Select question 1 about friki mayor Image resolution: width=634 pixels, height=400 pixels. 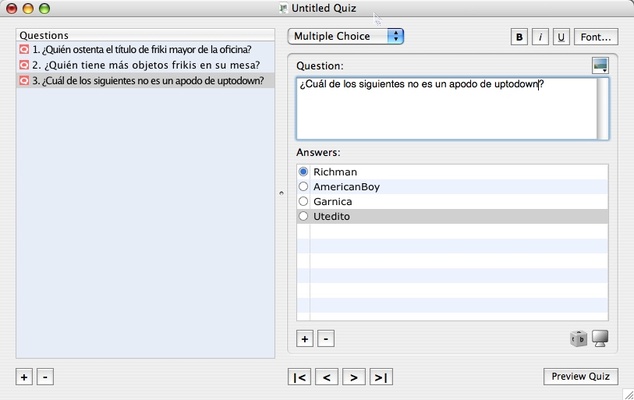tap(145, 49)
